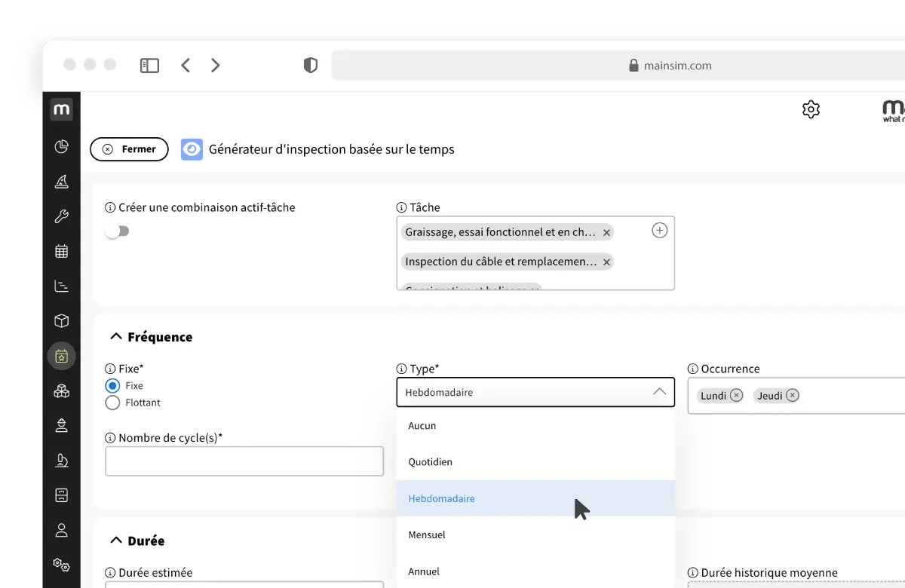
Task: Open the pie chart dashboard in sidebar
Action: tap(62, 146)
